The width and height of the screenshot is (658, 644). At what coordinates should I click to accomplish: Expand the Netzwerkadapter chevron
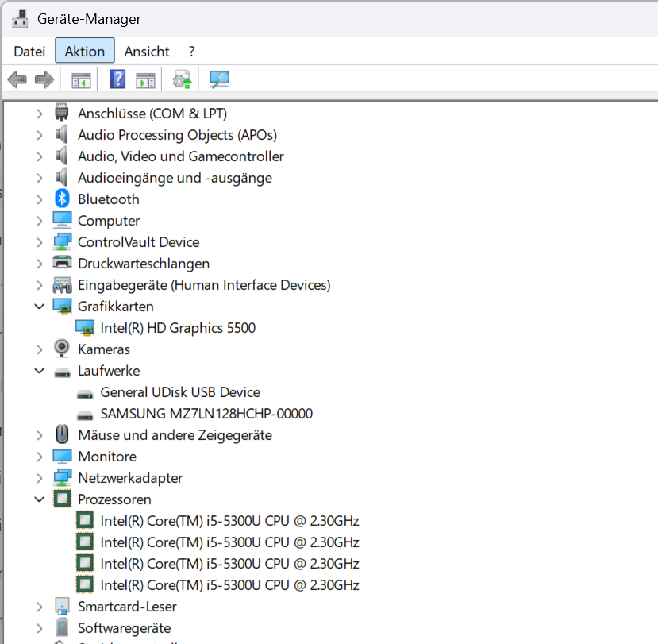click(39, 478)
